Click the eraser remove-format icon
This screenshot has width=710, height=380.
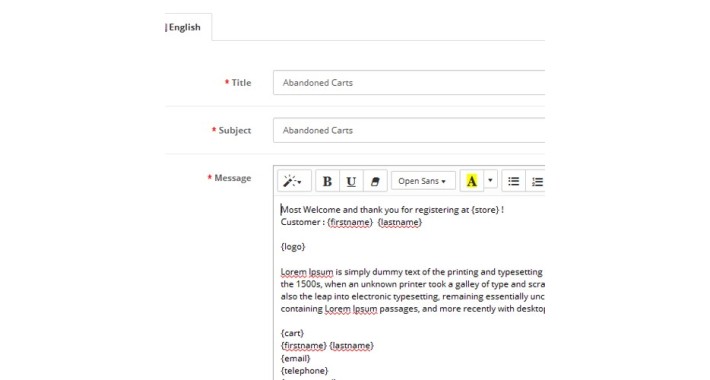pos(375,181)
